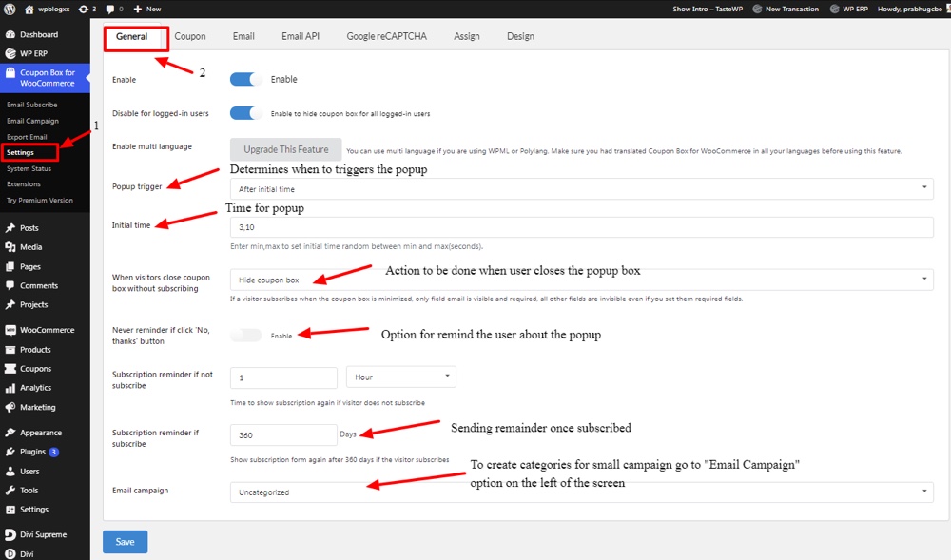Switch to the Google reCAPTCHA tab
This screenshot has height=560, width=951.
386,37
